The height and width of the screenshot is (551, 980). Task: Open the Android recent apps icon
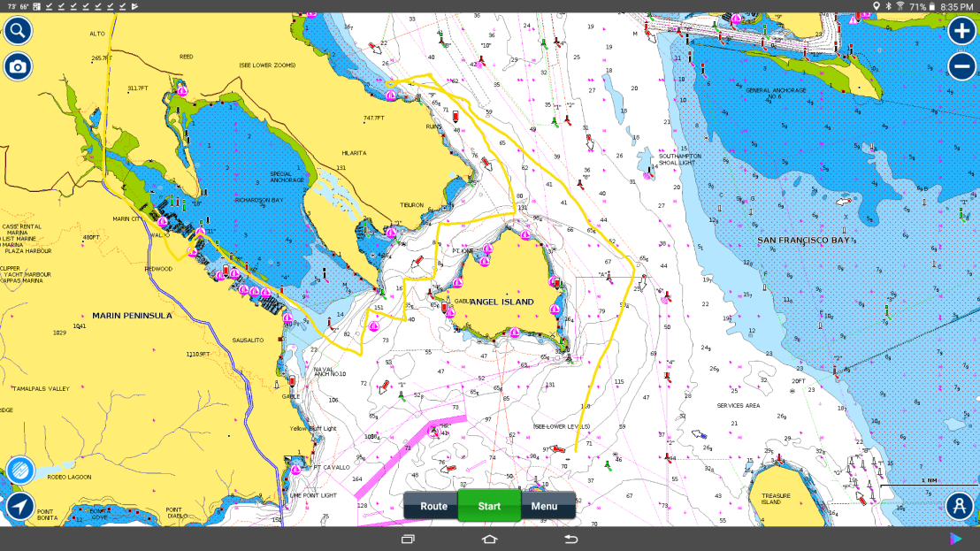click(408, 539)
